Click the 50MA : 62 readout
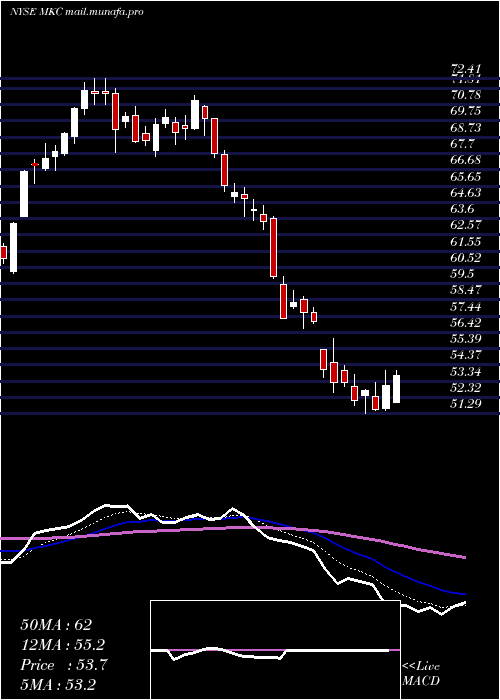 56,625
